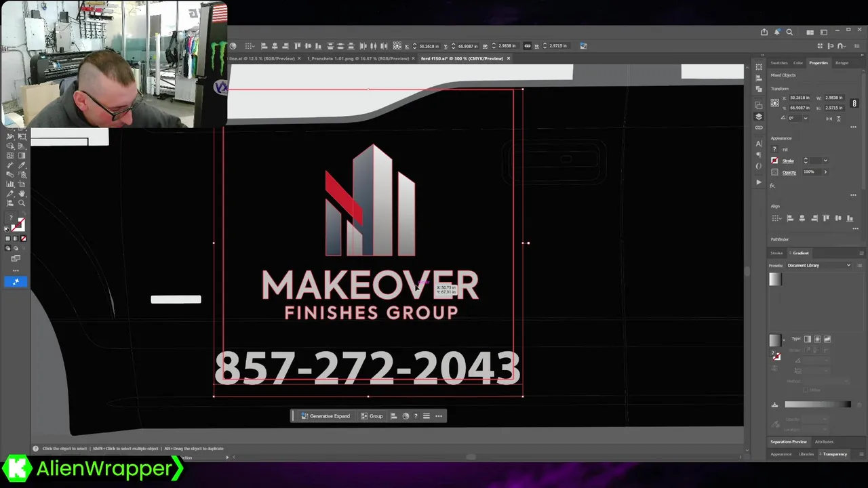Screen dimensions: 868x488
Task: Click the edit toolbar ellipsis in left toolbar
Action: point(16,270)
